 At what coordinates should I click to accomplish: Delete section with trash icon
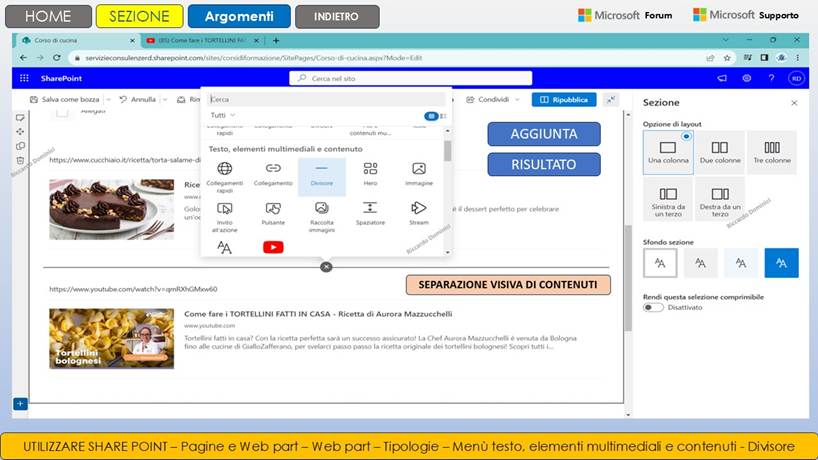(x=20, y=160)
